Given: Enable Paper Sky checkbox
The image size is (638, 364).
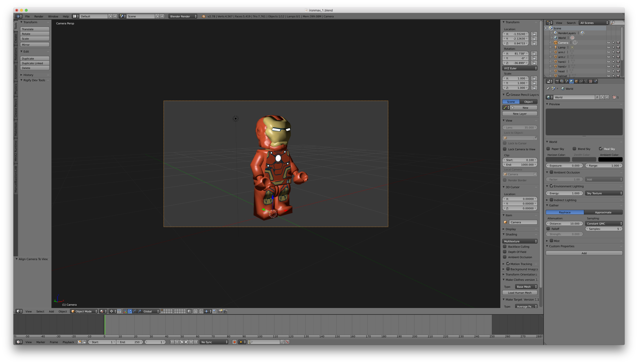Looking at the screenshot, I should click(x=548, y=149).
